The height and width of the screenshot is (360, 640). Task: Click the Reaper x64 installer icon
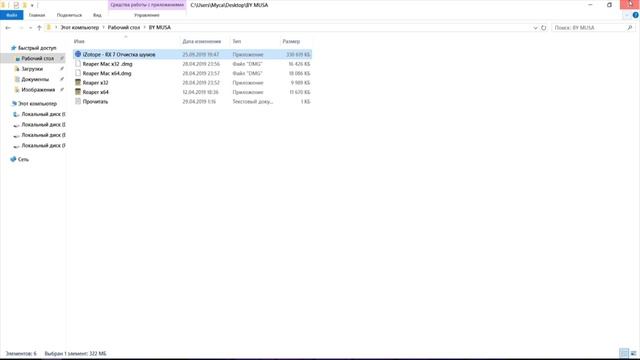(x=78, y=92)
